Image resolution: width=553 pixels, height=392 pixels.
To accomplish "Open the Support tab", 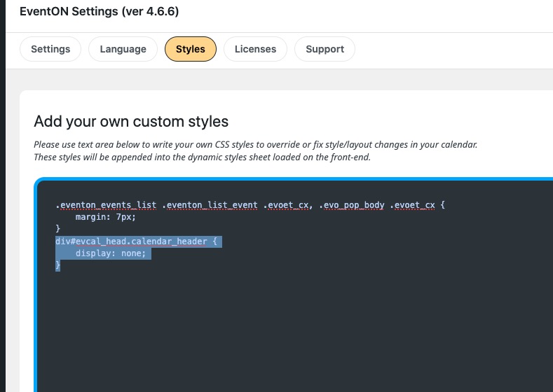I will coord(325,49).
